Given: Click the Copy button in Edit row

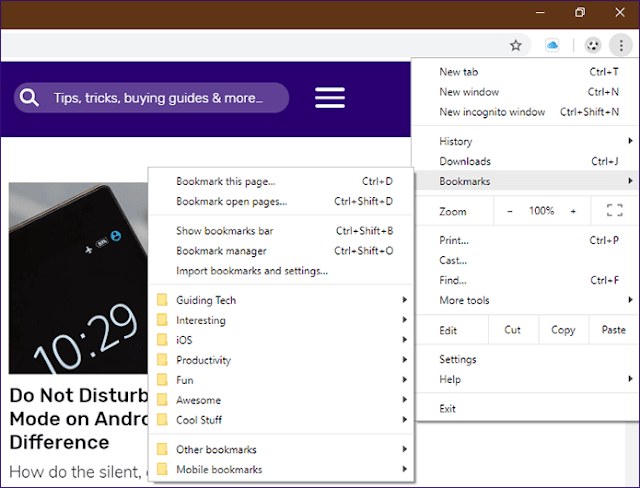Looking at the screenshot, I should point(563,330).
